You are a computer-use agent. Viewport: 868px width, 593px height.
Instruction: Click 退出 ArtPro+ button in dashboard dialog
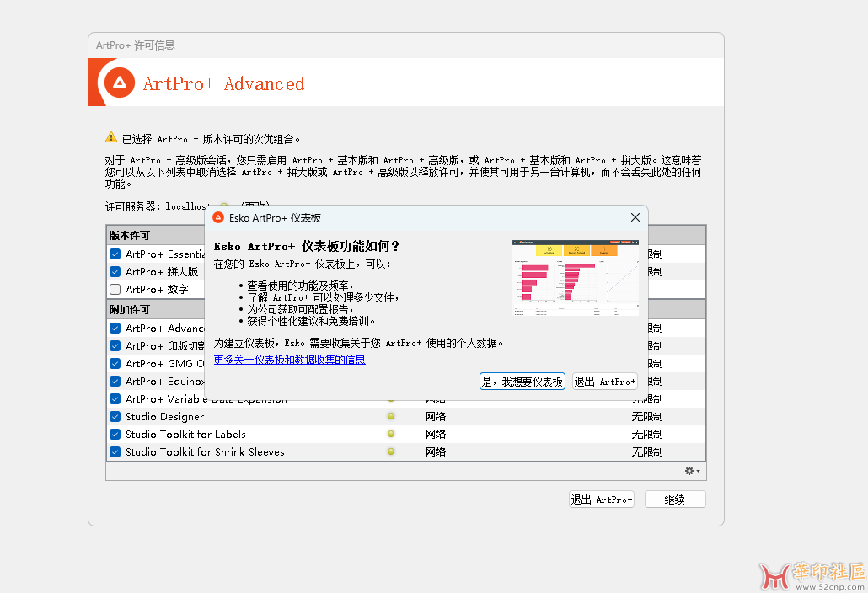604,381
